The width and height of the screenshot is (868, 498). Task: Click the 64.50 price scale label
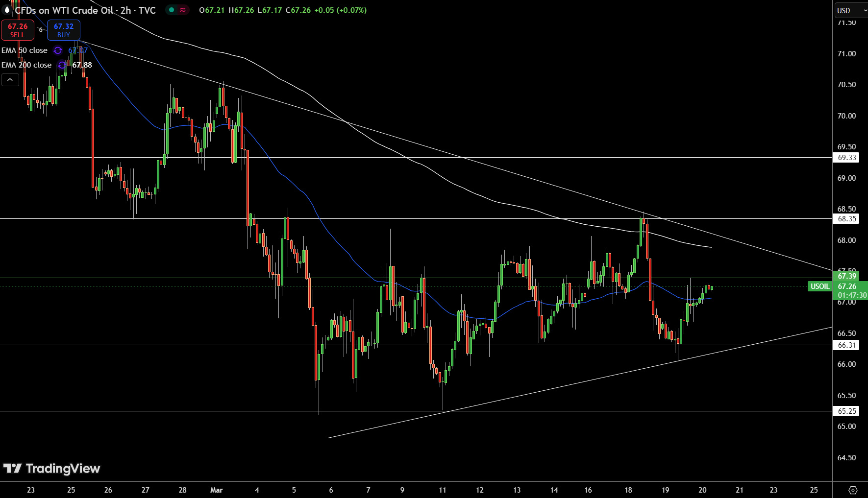(x=846, y=458)
